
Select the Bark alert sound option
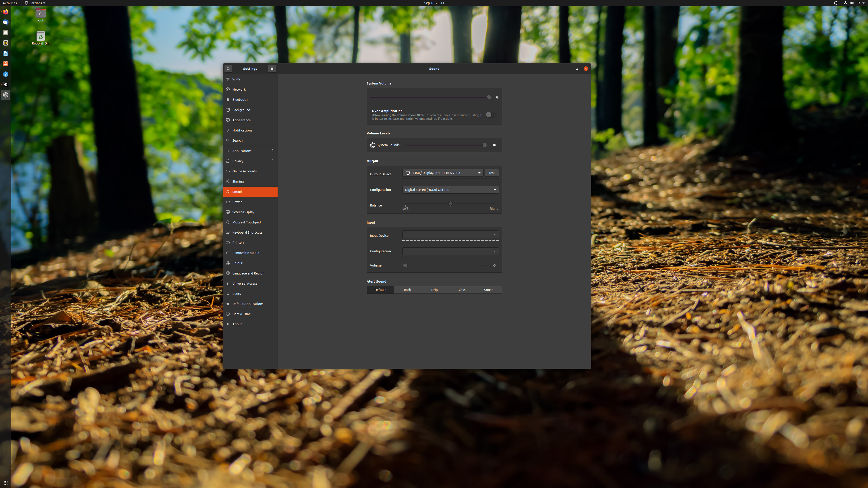click(x=407, y=290)
